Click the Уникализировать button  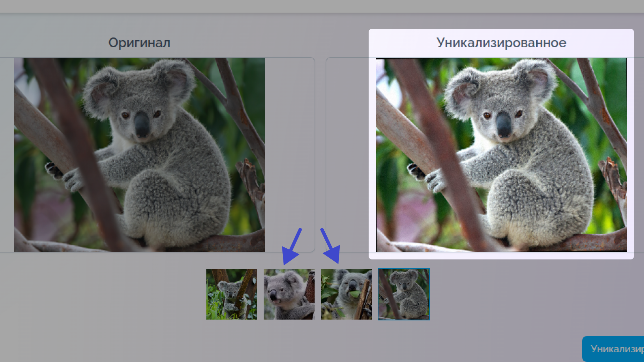[x=613, y=349]
